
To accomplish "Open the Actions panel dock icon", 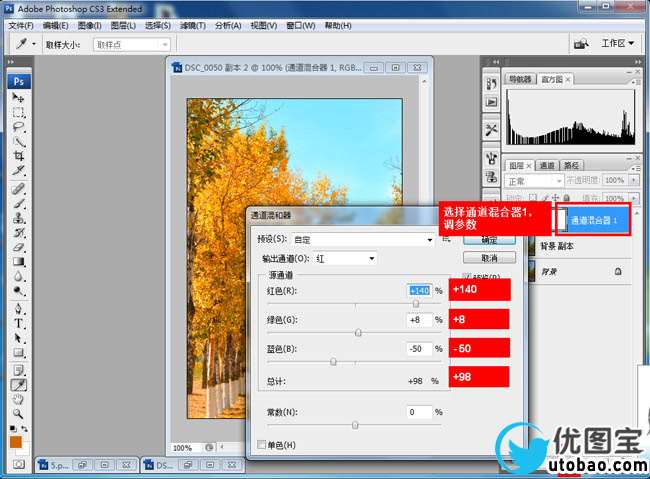I will point(492,102).
